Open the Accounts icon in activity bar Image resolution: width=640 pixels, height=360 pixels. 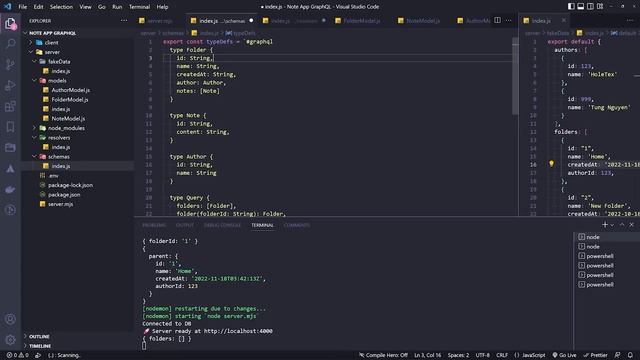[10, 319]
